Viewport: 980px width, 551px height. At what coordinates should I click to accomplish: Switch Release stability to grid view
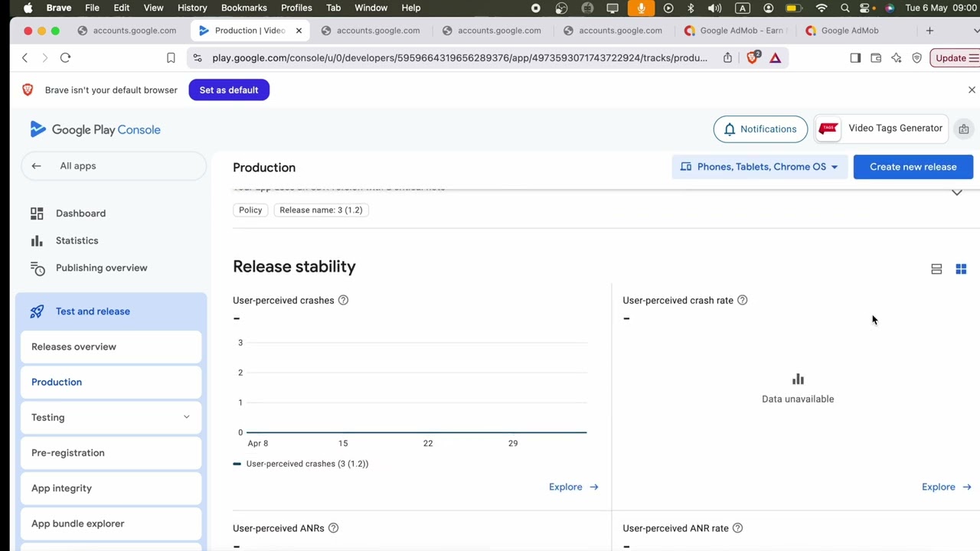coord(961,269)
